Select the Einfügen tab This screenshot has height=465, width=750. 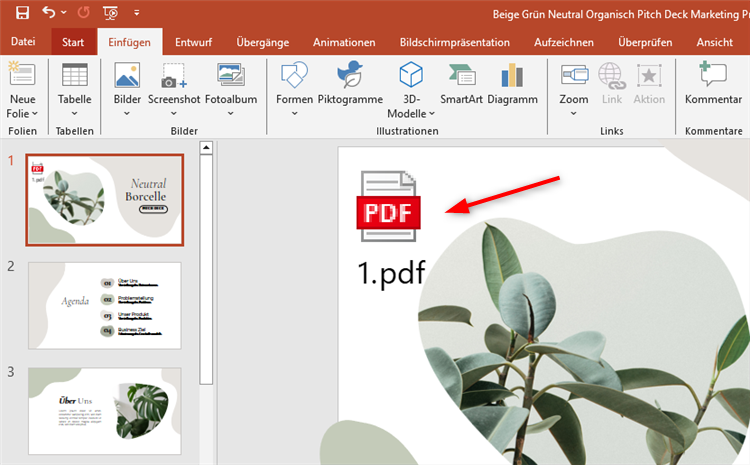[129, 42]
